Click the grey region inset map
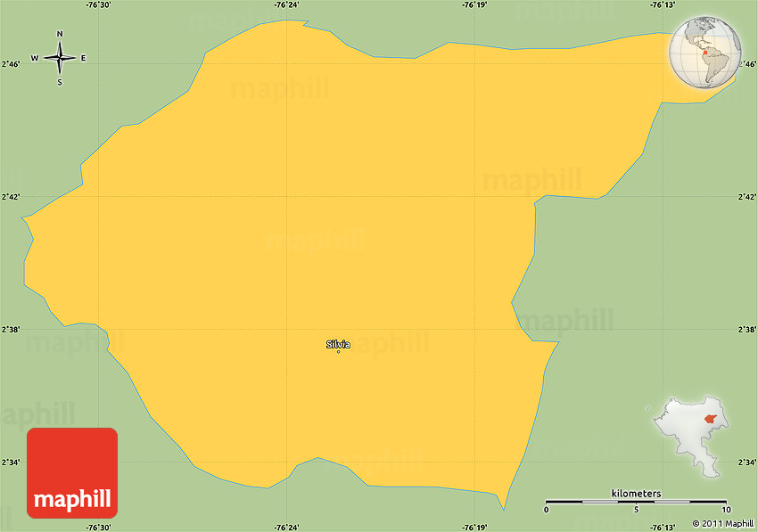Screen dimensions: 758x532 [x=688, y=437]
